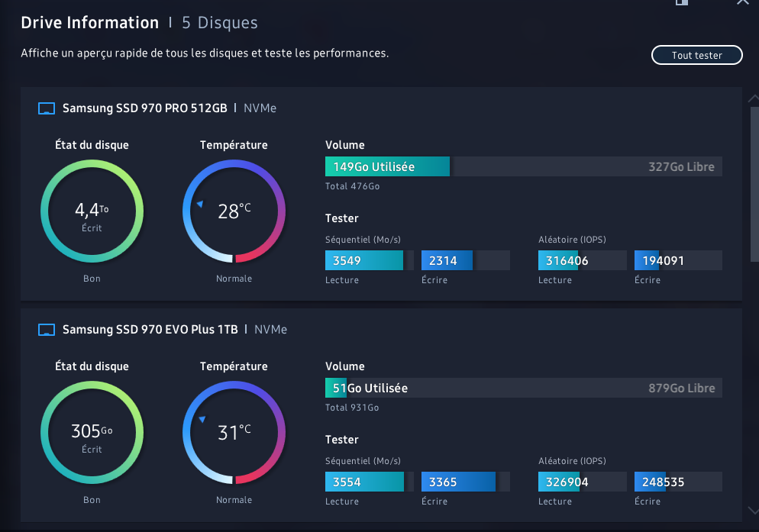Click the window control icon left of close
The height and width of the screenshot is (532, 759).
pos(682,2)
